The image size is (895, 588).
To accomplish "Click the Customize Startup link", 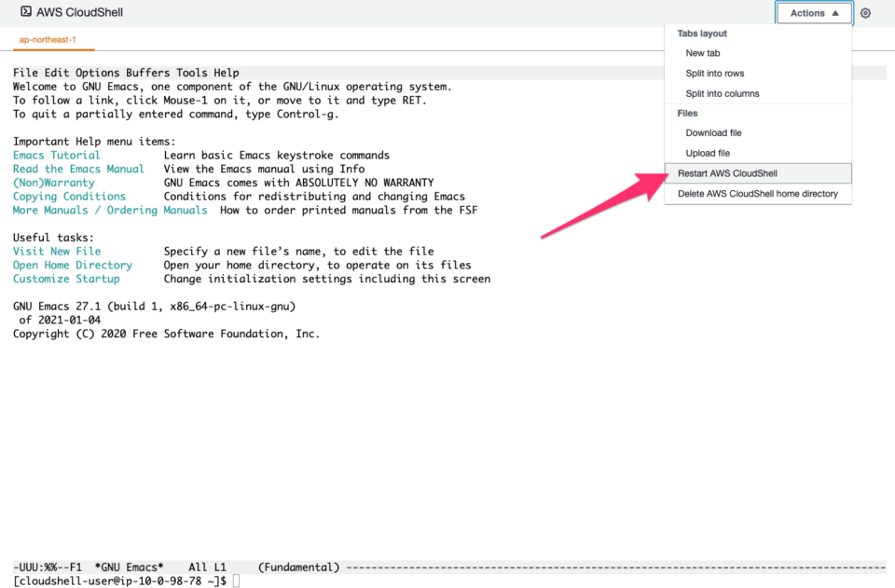I will (x=67, y=278).
